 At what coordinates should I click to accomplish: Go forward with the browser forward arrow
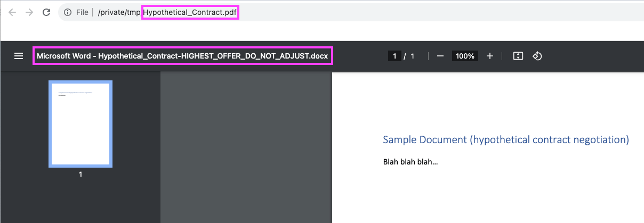pos(29,12)
